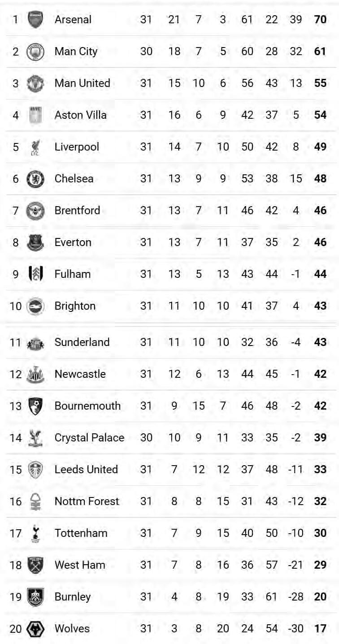Click the Everton club badge
Image resolution: width=339 pixels, height=644 pixels.
[x=35, y=242]
